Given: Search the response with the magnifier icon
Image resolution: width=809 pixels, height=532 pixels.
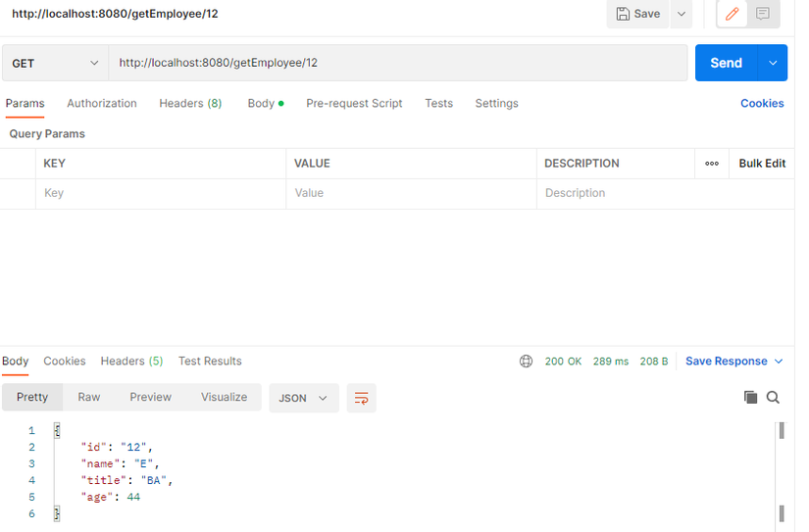Looking at the screenshot, I should (773, 397).
